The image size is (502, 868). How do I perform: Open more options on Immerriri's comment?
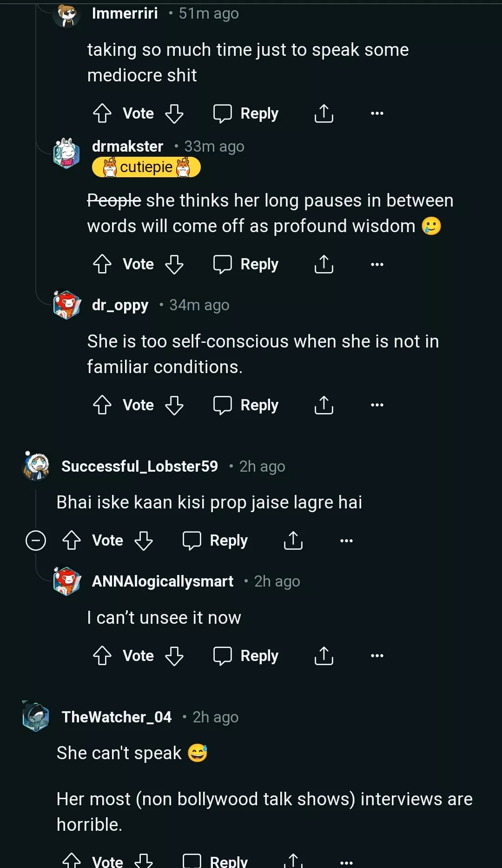tap(377, 114)
